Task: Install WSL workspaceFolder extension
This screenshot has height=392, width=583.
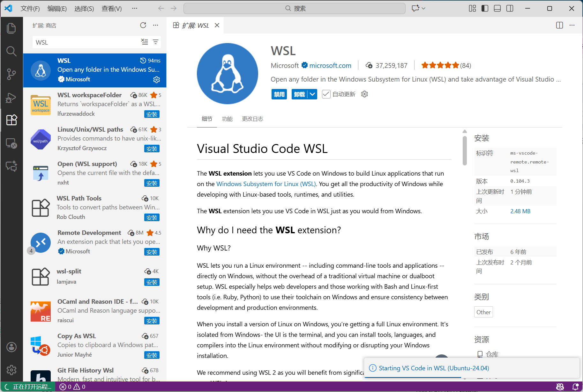Action: click(152, 114)
